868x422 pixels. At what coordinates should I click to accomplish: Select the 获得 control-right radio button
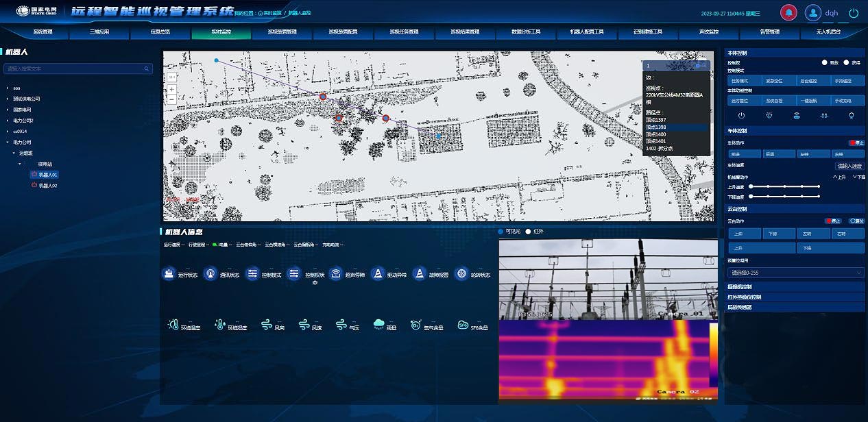click(847, 62)
